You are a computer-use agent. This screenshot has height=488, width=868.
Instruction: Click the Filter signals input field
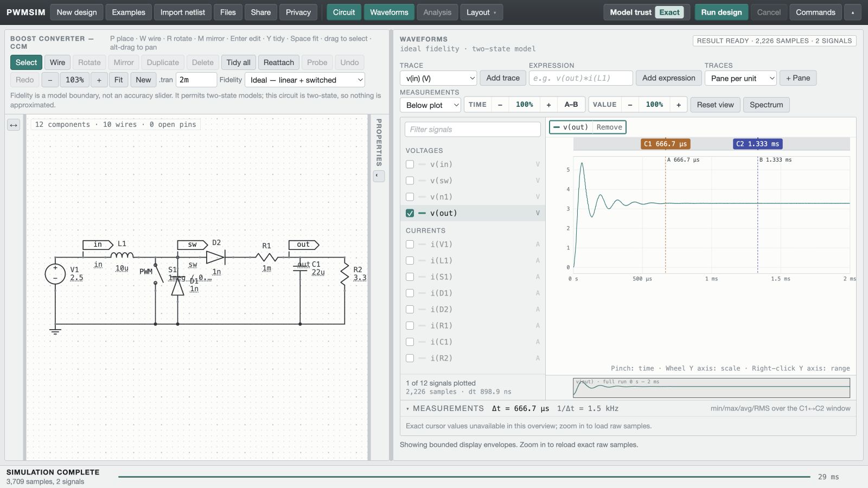click(473, 130)
